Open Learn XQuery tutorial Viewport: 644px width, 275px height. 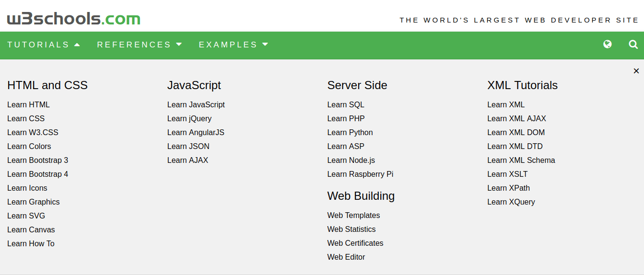(x=511, y=202)
